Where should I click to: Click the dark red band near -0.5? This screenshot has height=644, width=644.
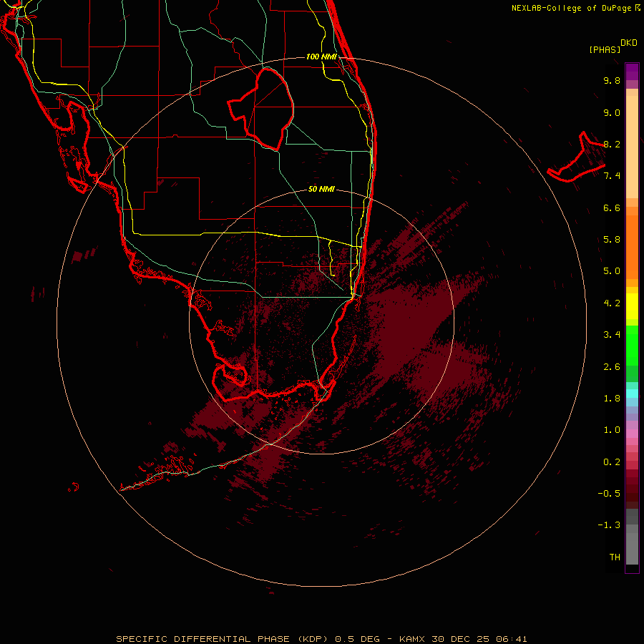[632, 493]
